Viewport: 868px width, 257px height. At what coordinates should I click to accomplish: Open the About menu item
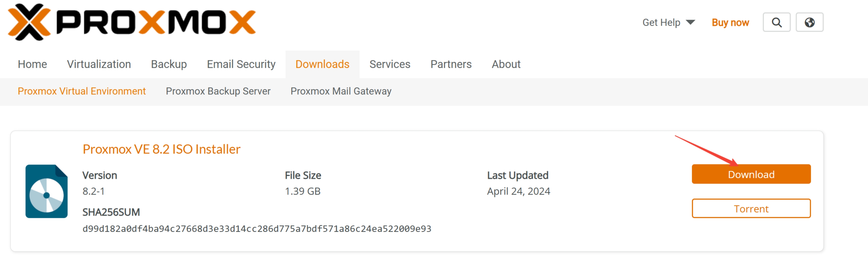(x=506, y=64)
